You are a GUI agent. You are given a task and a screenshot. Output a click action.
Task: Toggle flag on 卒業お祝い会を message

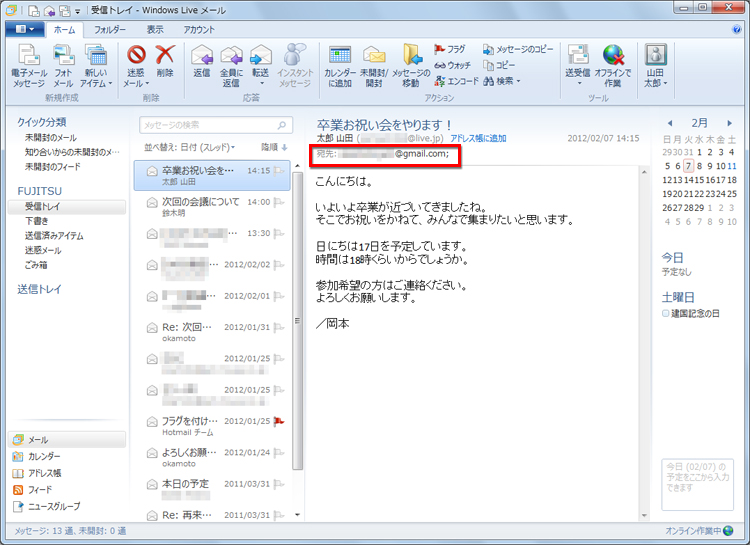coord(279,171)
